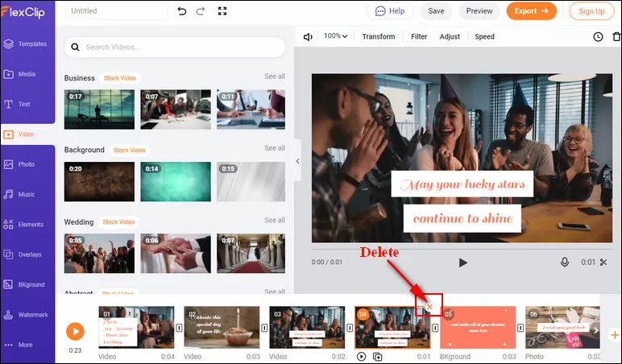622x364 pixels.
Task: Click transition icon between clips 02 and 03
Action: tap(264, 328)
